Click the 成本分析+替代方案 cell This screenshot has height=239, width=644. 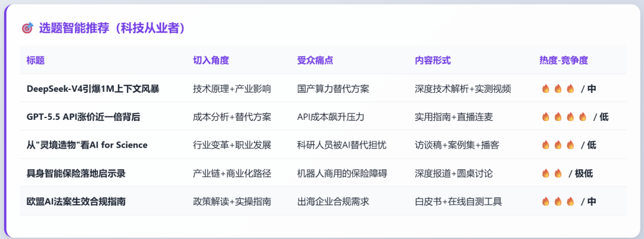point(231,117)
